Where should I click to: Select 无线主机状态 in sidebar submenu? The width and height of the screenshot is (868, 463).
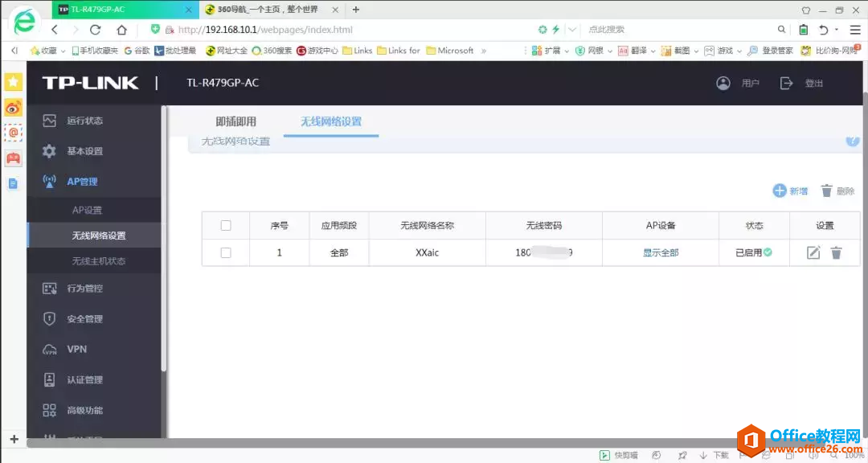coord(98,261)
